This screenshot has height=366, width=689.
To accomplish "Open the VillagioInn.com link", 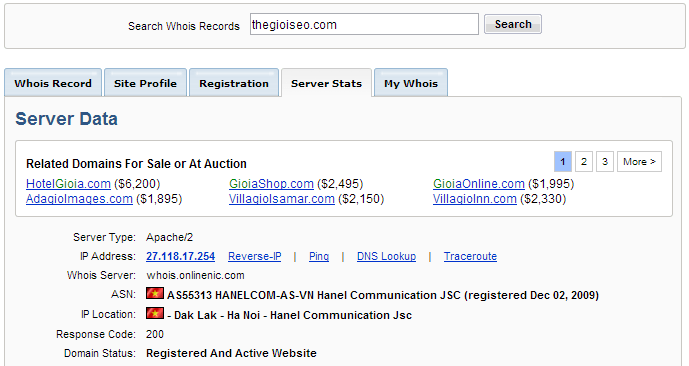I will [475, 199].
